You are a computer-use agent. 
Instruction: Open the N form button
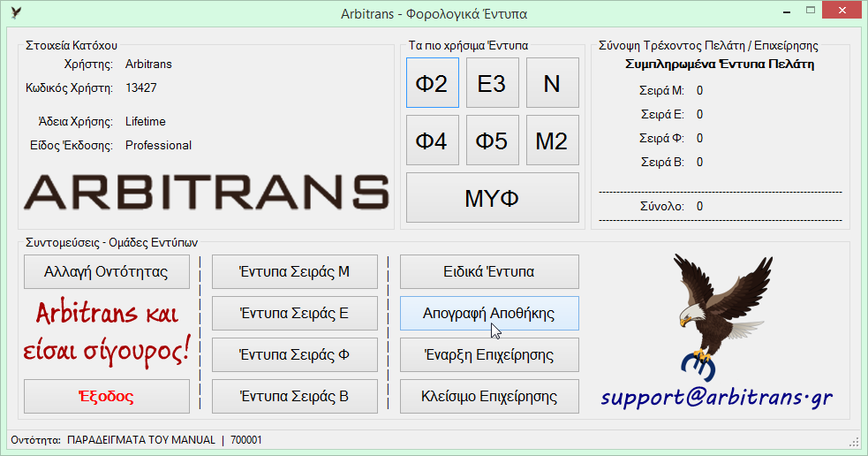(x=552, y=82)
